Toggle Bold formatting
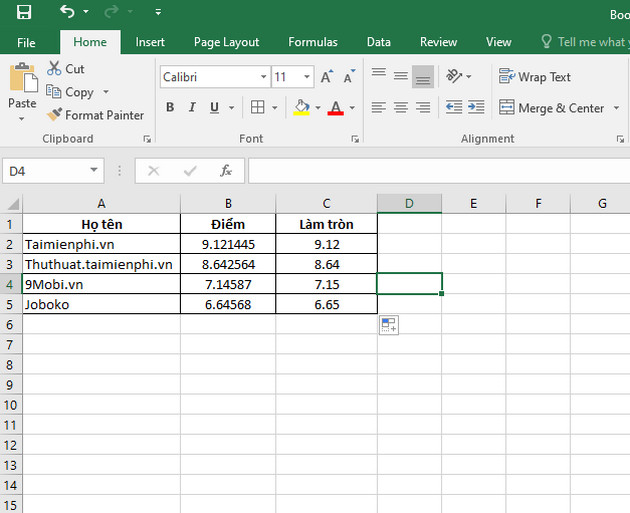Screen dimensions: 630x513 [170, 107]
